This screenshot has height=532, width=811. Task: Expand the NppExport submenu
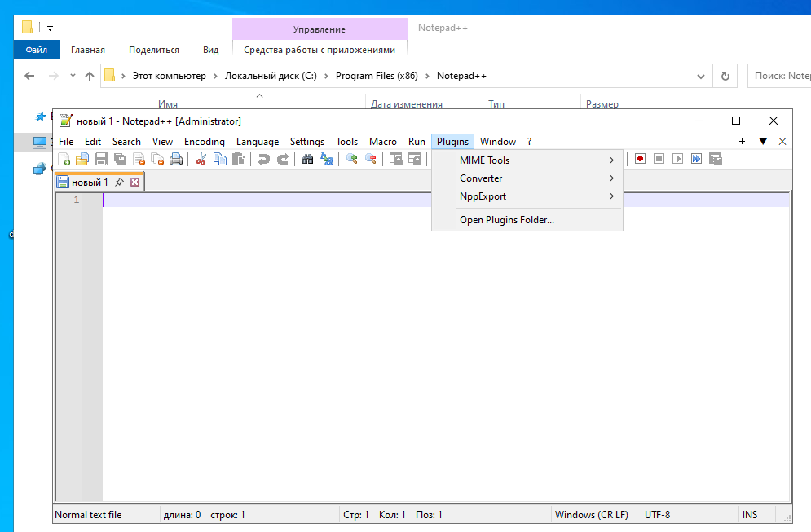(527, 196)
